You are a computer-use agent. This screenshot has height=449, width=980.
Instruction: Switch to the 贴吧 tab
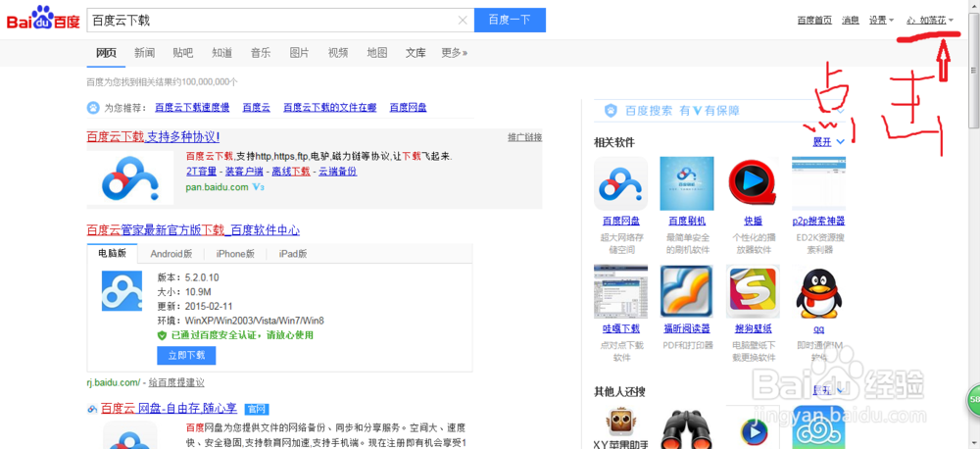183,53
